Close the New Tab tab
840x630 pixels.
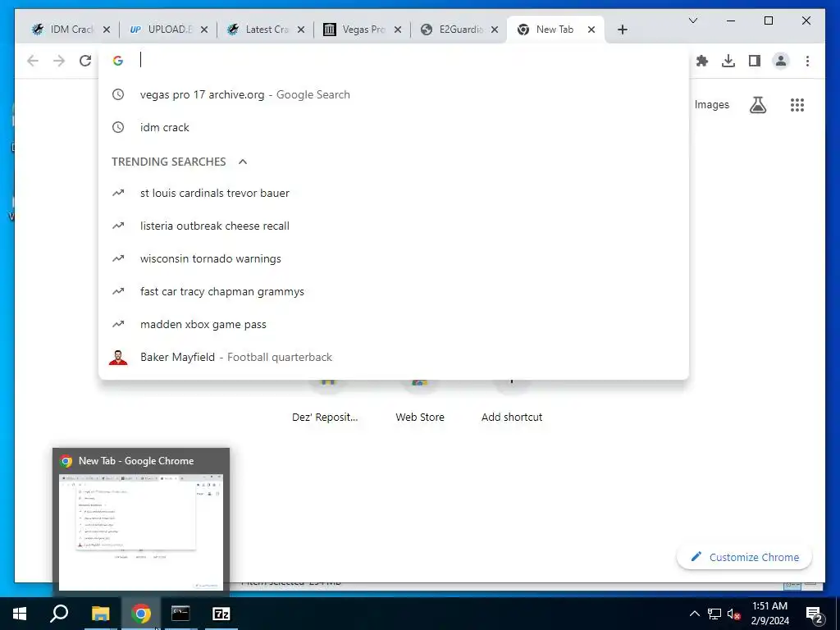(591, 30)
